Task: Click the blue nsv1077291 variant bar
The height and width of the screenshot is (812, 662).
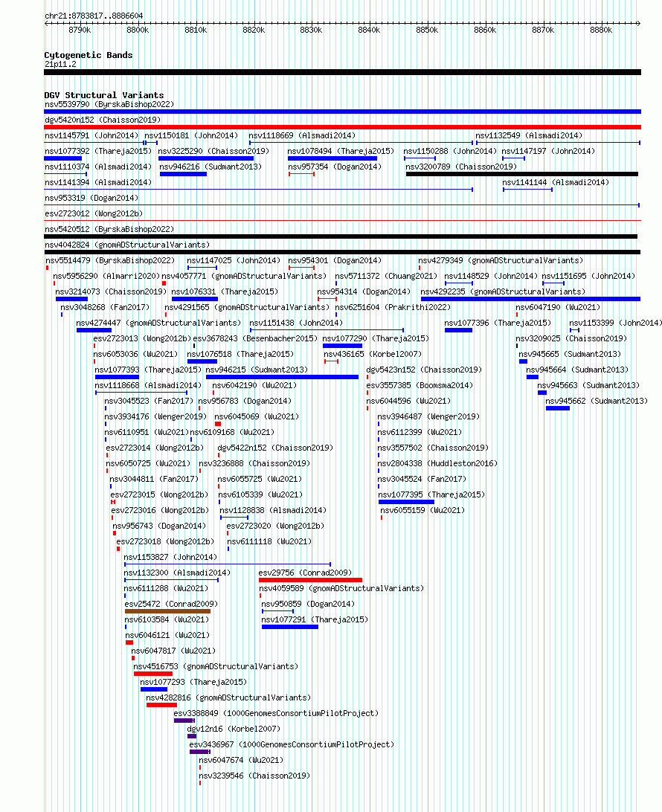Action: tap(290, 627)
